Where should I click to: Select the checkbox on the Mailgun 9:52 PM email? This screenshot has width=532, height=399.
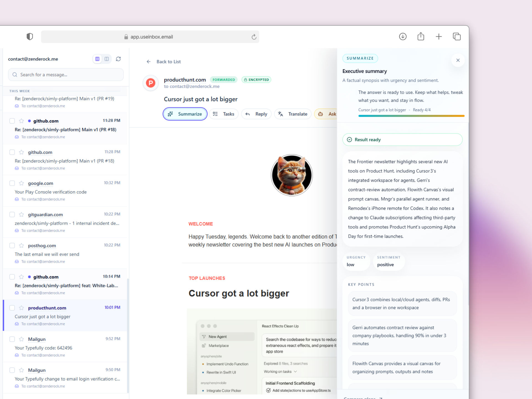click(12, 339)
